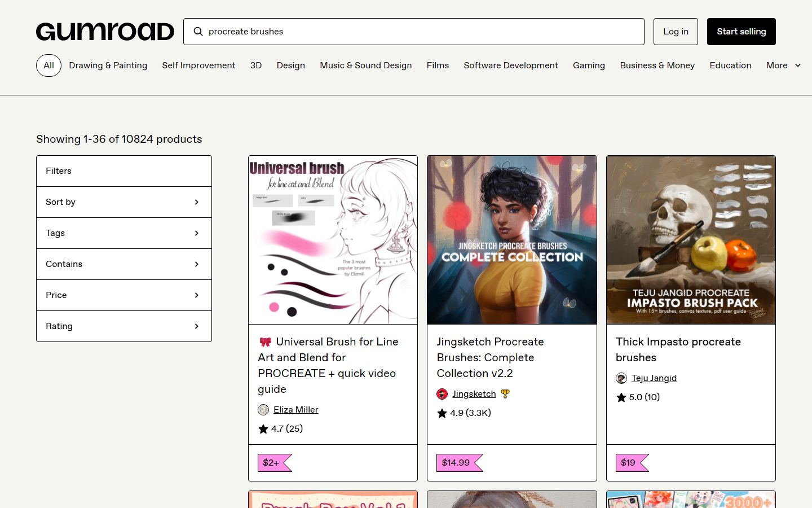The height and width of the screenshot is (508, 812).
Task: Click the $14.99 price tag
Action: pyautogui.click(x=460, y=463)
